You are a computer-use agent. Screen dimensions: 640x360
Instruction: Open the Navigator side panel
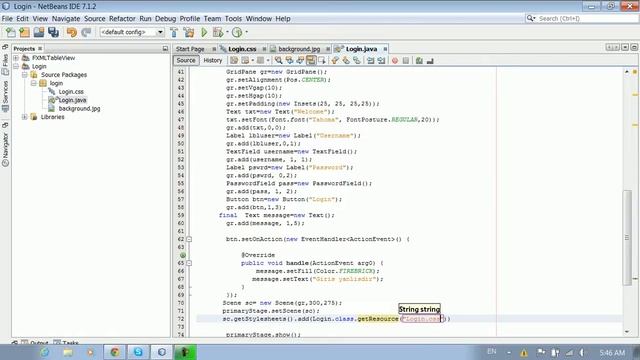point(5,149)
